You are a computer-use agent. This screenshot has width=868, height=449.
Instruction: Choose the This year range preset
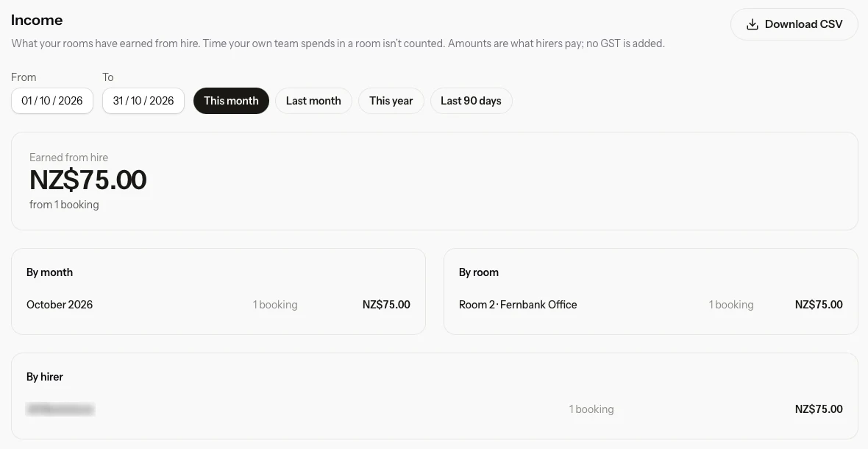[391, 101]
